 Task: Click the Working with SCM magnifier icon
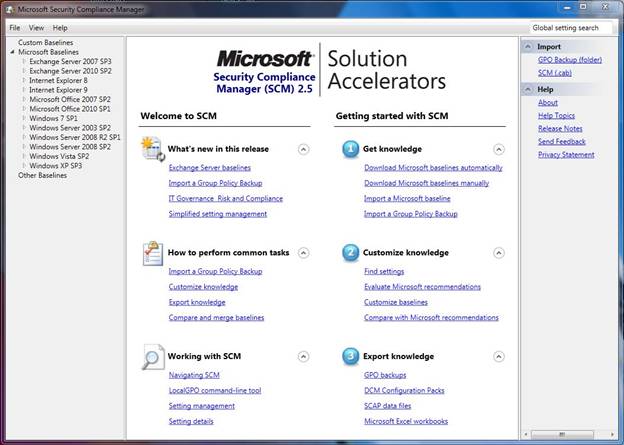tap(153, 357)
